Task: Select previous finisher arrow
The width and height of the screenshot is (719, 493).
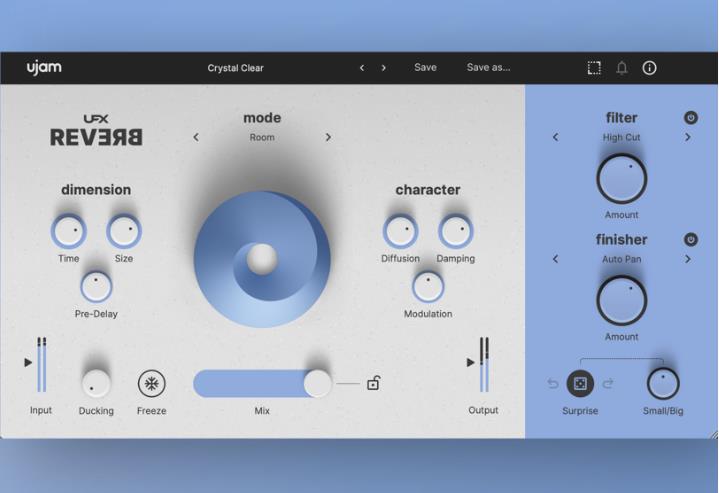Action: [x=556, y=259]
